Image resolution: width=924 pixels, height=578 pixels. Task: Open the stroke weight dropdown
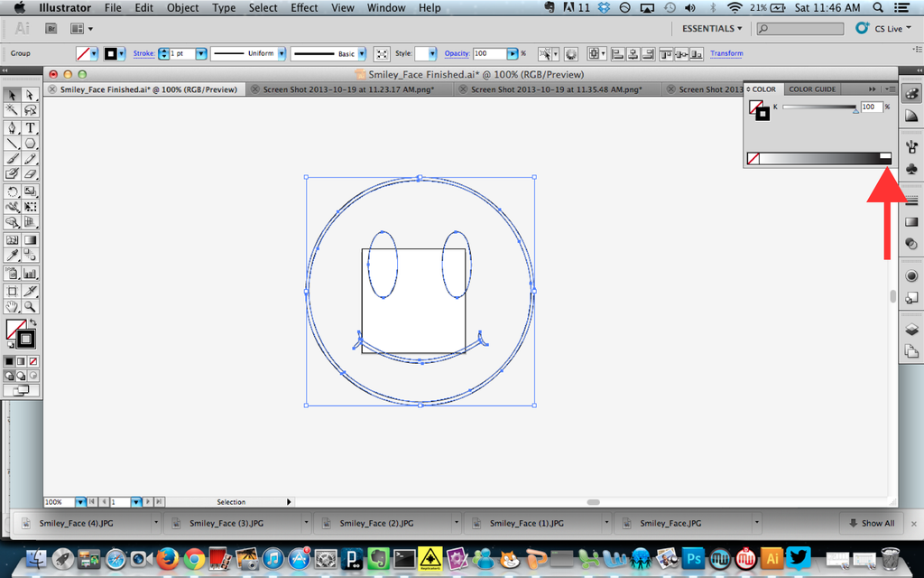pyautogui.click(x=203, y=54)
